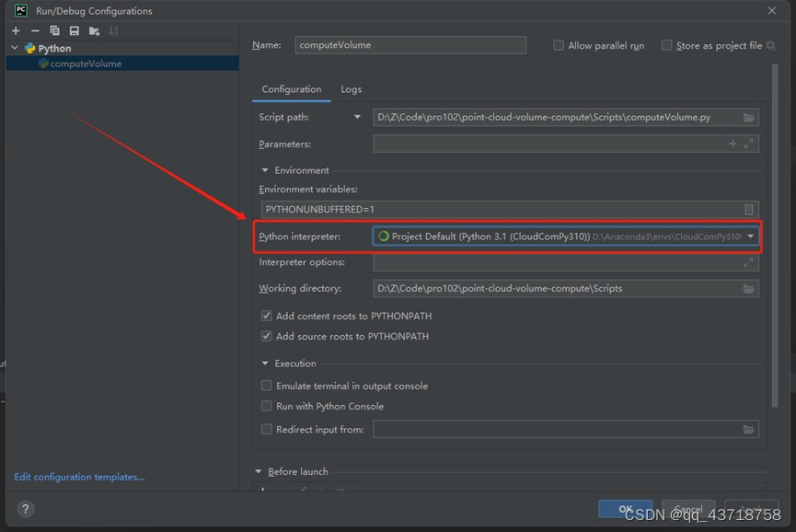Browse for a script path file
796x532 pixels.
[749, 117]
